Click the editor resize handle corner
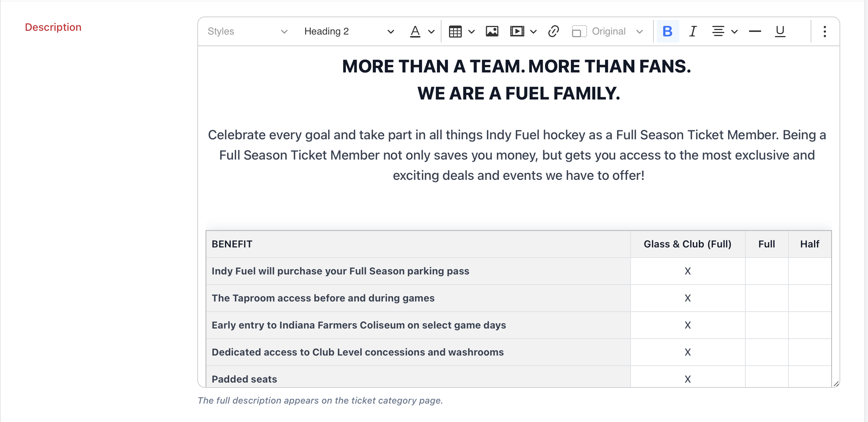Image resolution: width=868 pixels, height=422 pixels. point(836,384)
